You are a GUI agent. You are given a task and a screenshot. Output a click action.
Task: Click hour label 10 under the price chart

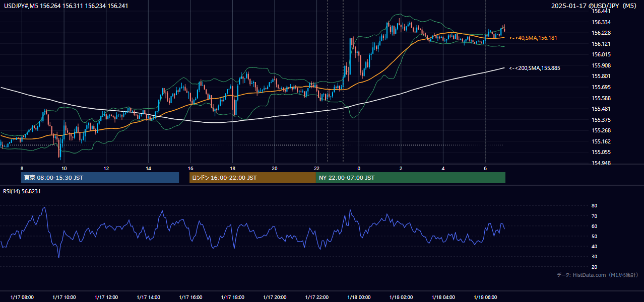point(64,168)
